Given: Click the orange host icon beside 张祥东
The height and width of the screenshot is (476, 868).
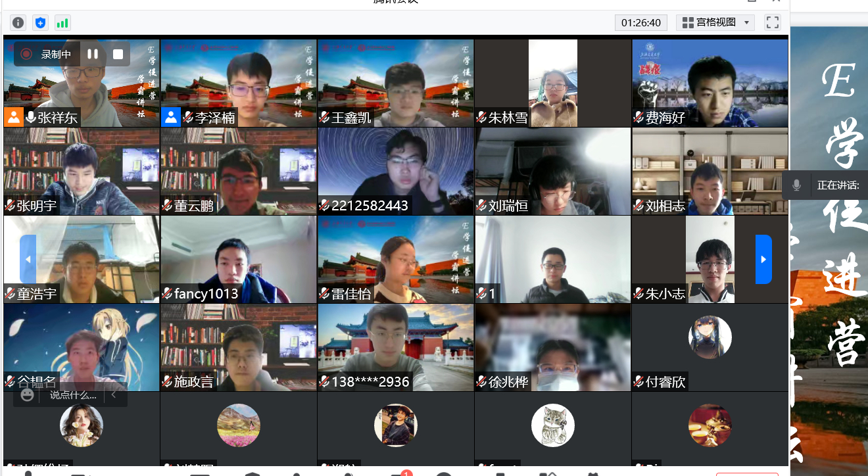Looking at the screenshot, I should pos(13,118).
